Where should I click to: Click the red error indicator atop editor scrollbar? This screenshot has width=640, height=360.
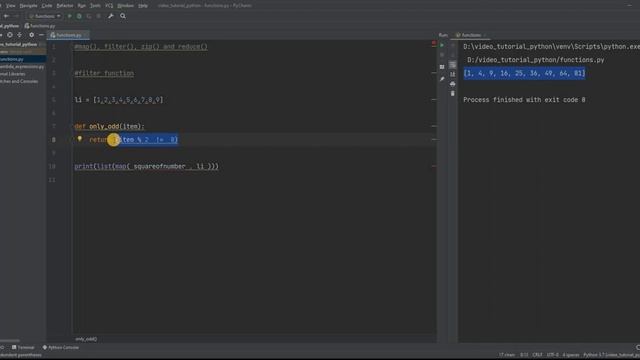(433, 43)
